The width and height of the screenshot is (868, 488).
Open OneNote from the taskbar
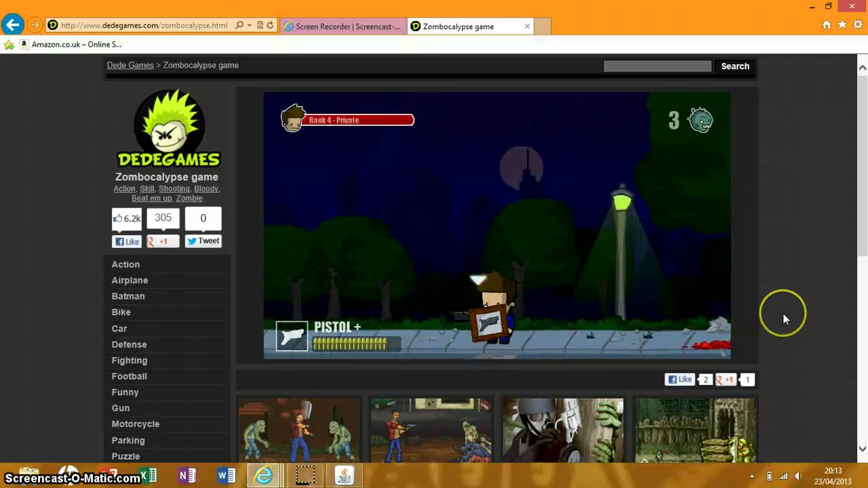(186, 476)
